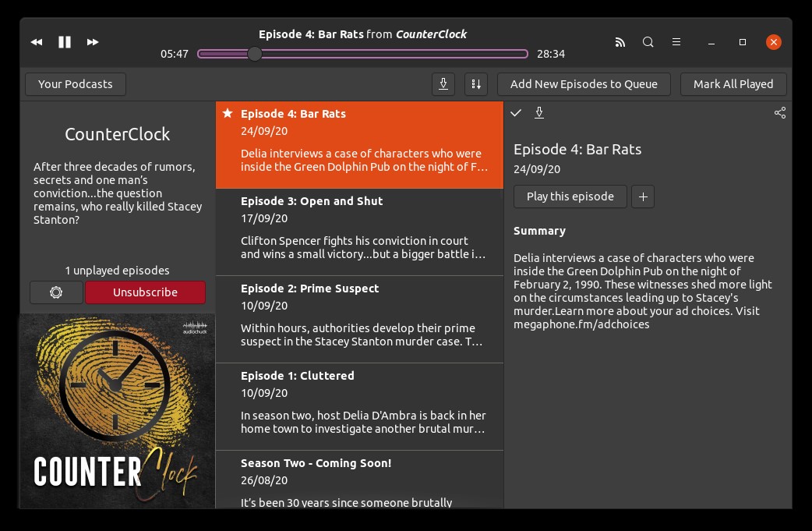Download all episodes using the toolbar download icon
This screenshot has height=531, width=812.
point(443,84)
